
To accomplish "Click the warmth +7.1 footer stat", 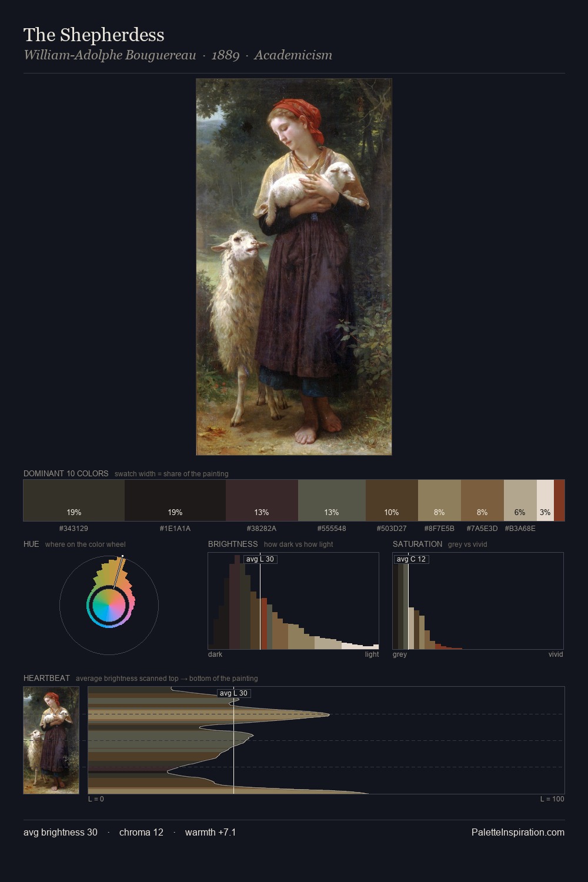I will 211,832.
